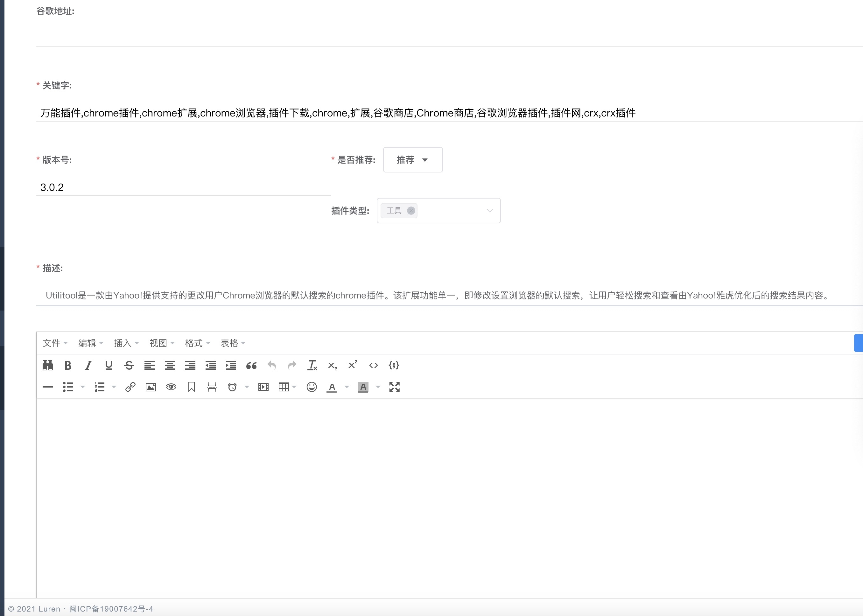Open numbered list style dropdown arrow
Viewport: 863px width, 616px height.
(114, 387)
